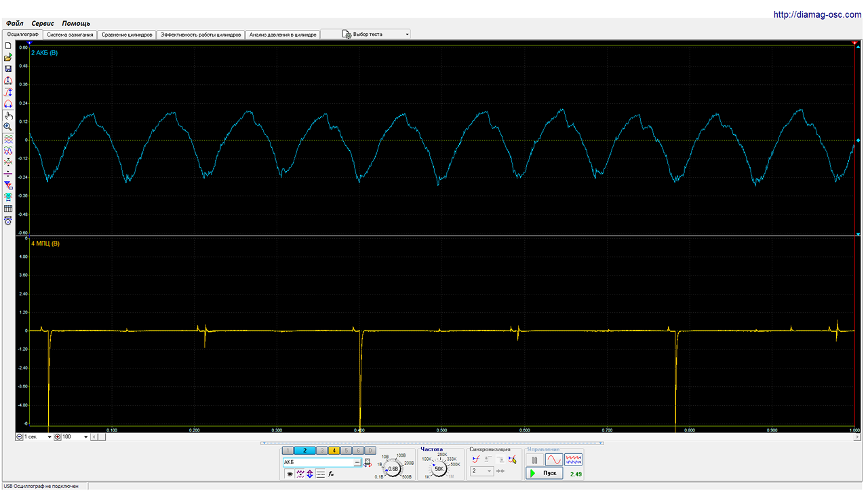Click the minus zoom-out time button
This screenshot has width=868, height=492.
[x=19, y=437]
